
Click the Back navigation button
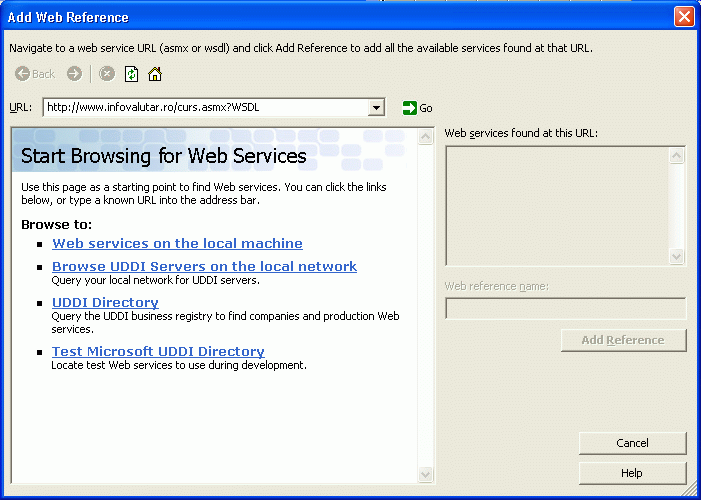(35, 74)
